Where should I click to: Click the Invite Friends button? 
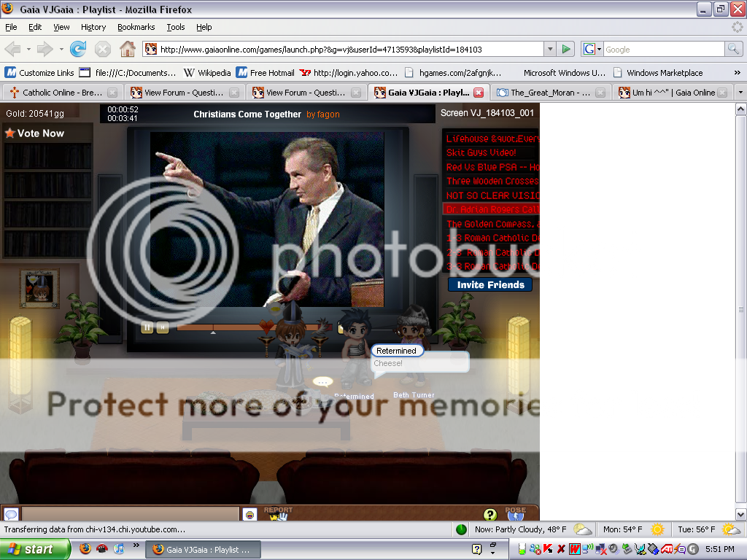point(490,284)
